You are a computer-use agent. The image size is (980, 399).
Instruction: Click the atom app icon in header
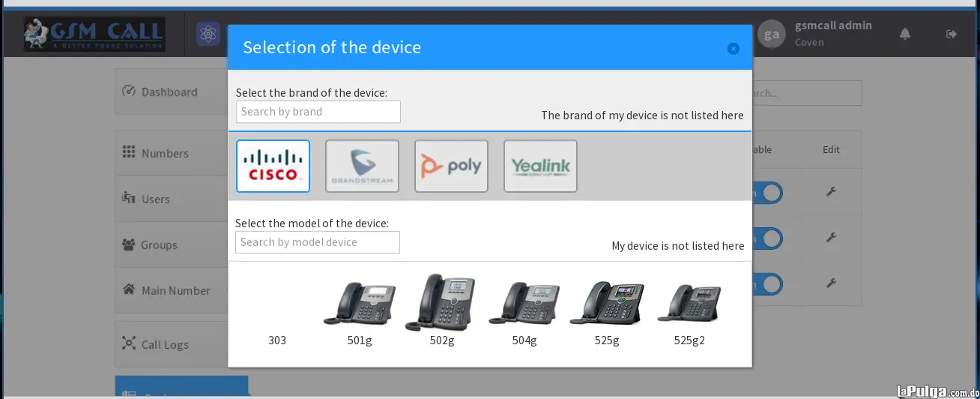click(208, 34)
